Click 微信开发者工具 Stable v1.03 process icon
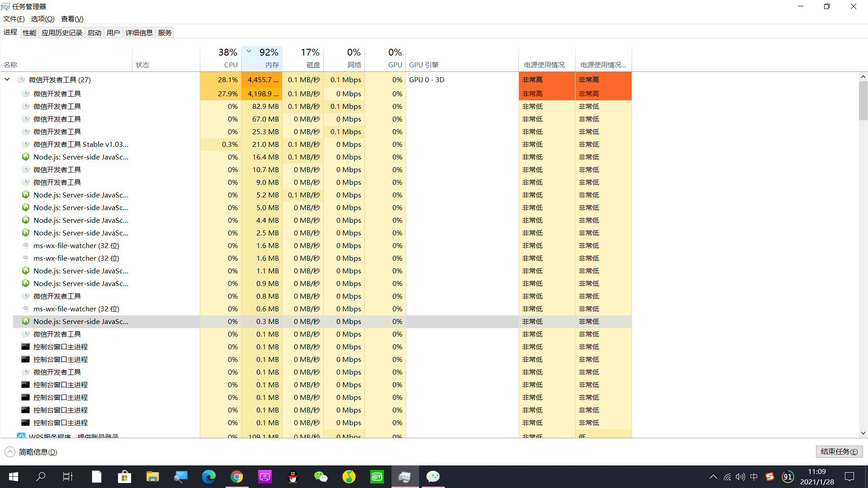The height and width of the screenshot is (488, 868). click(26, 144)
